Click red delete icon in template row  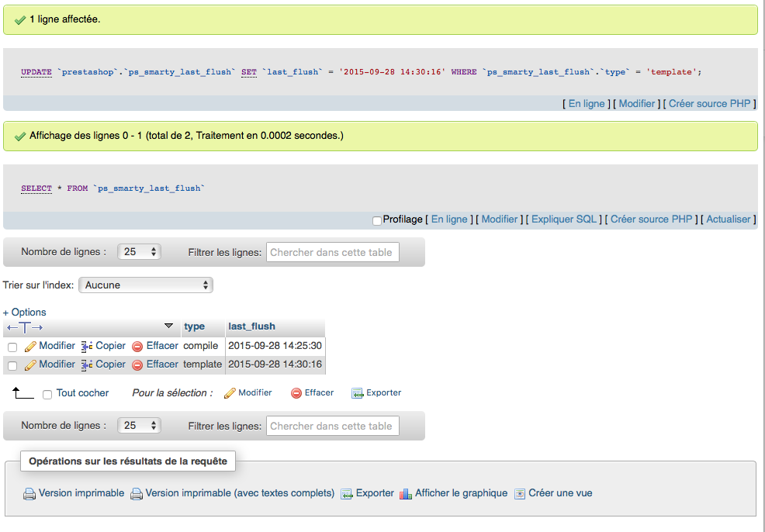pyautogui.click(x=137, y=365)
